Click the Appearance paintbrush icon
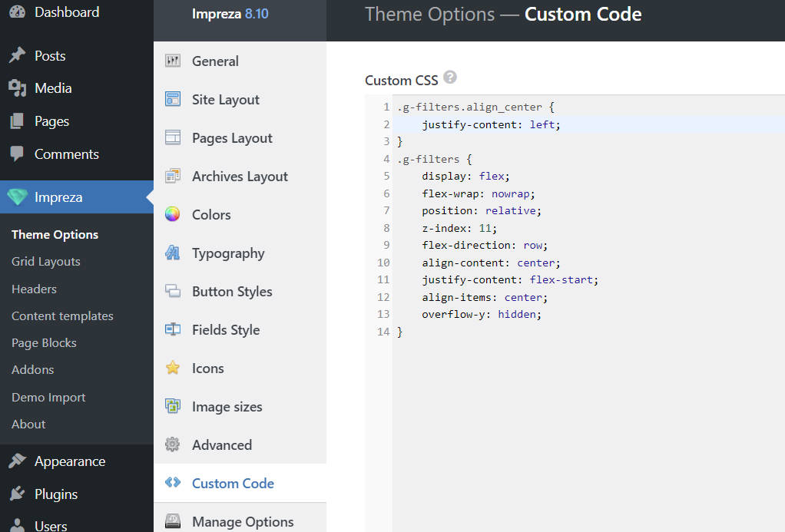 click(17, 461)
